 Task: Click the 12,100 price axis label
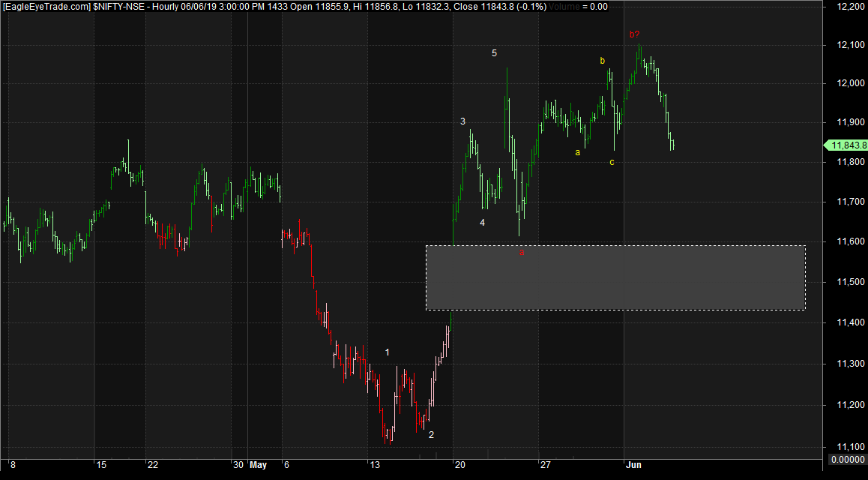point(850,44)
